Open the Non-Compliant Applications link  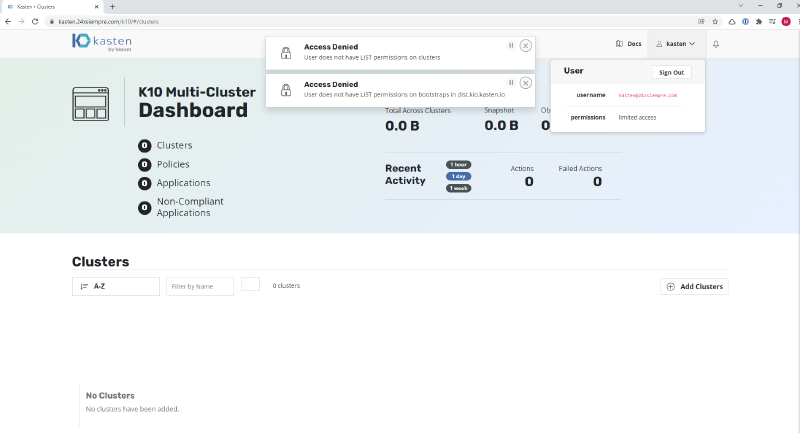tap(181, 207)
